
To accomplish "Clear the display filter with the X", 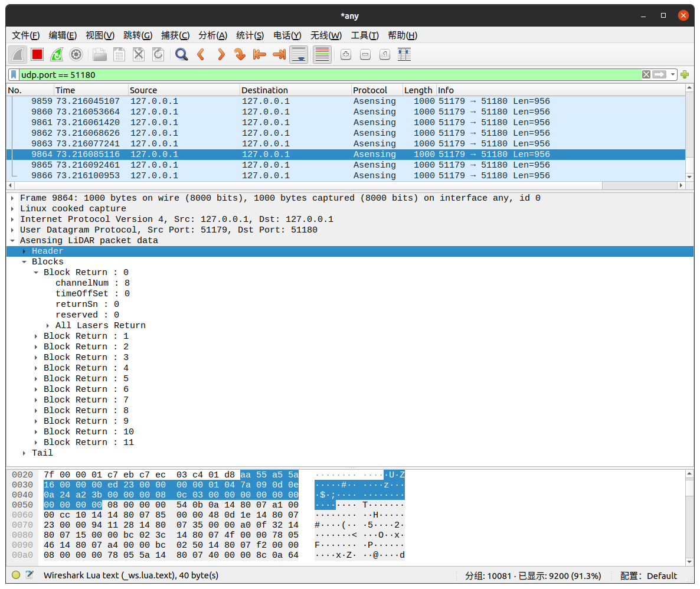I will tap(646, 74).
